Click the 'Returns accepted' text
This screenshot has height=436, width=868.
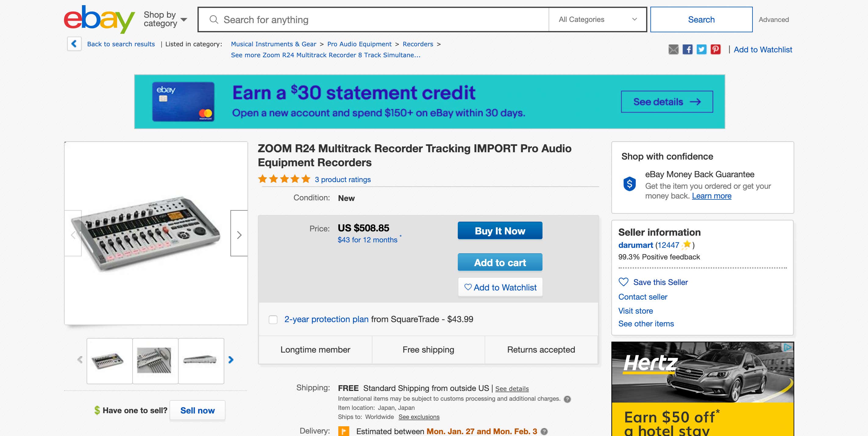click(541, 350)
